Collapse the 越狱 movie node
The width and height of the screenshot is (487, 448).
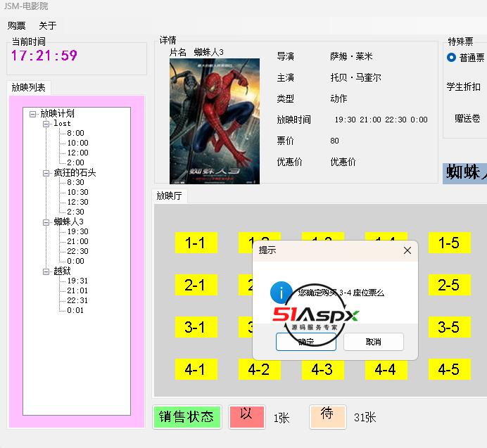[46, 271]
